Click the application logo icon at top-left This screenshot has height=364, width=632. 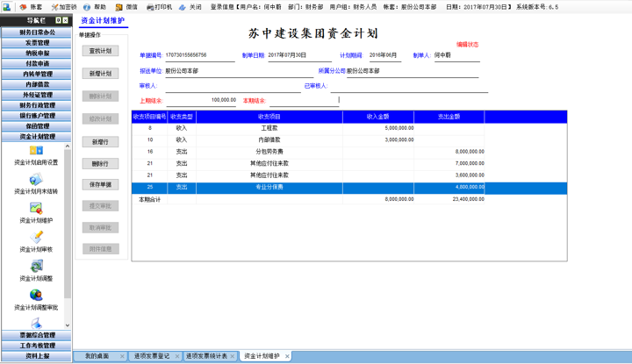point(7,6)
